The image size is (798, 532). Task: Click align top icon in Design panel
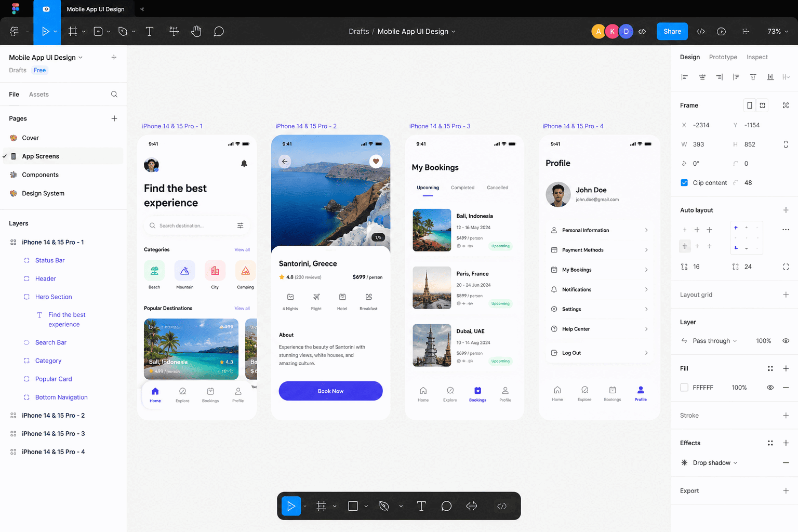click(736, 77)
